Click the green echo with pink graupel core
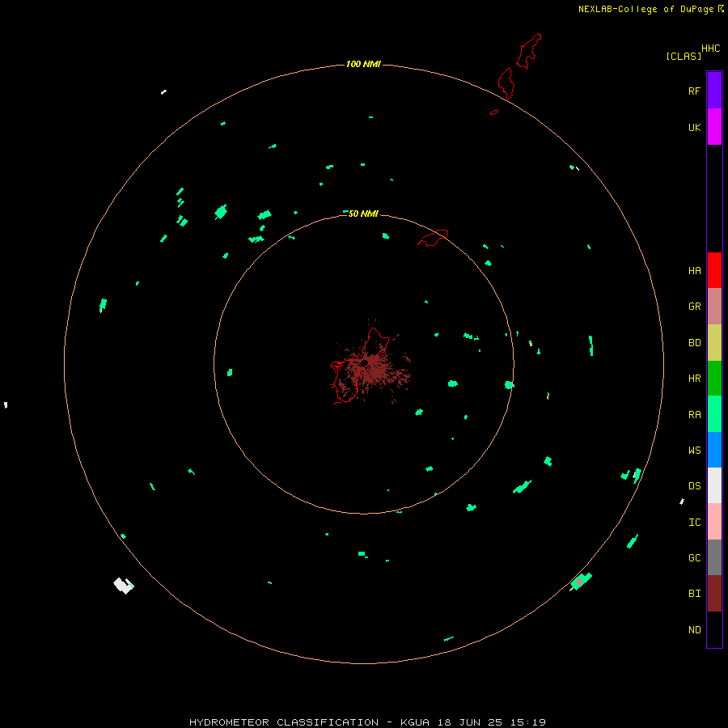This screenshot has height=728, width=728. [580, 582]
